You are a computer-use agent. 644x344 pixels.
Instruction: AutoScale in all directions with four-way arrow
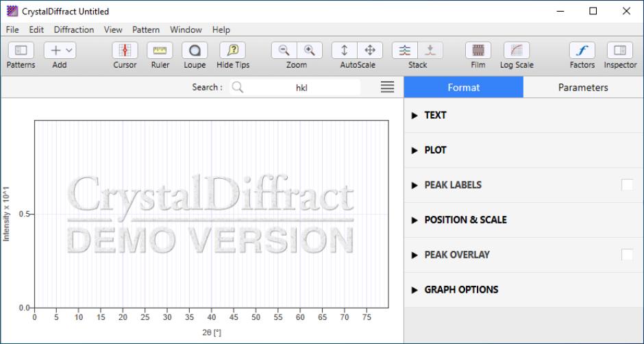(370, 51)
